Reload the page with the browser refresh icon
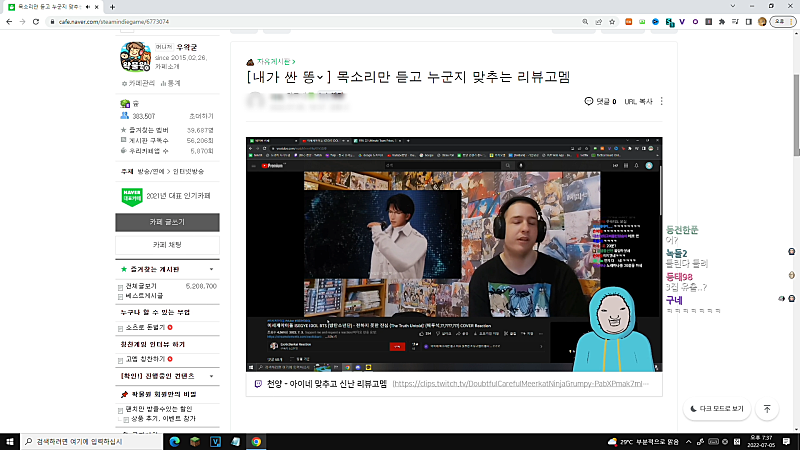The image size is (800, 450). coord(49,20)
